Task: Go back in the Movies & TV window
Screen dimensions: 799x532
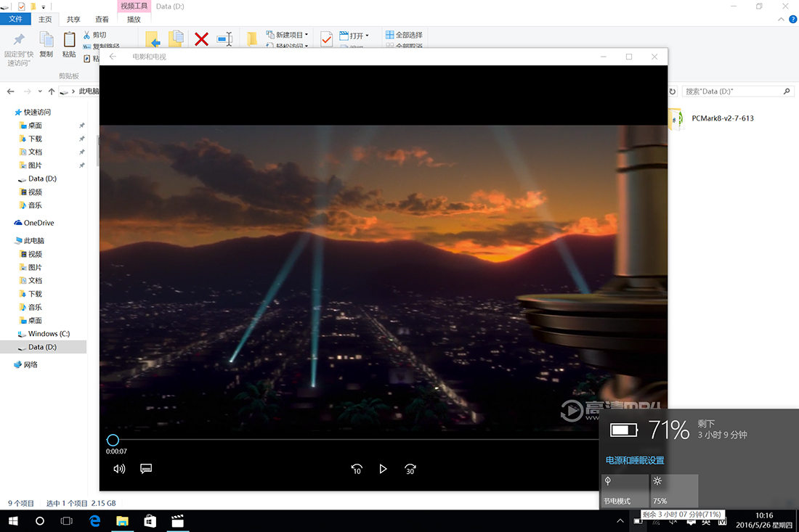Action: [x=113, y=57]
